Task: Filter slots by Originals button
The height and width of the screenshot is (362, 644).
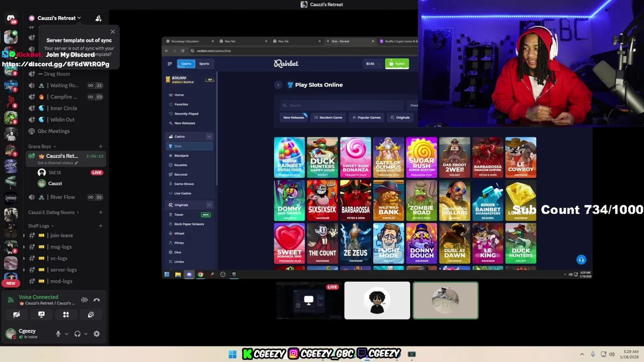Action: click(x=400, y=118)
